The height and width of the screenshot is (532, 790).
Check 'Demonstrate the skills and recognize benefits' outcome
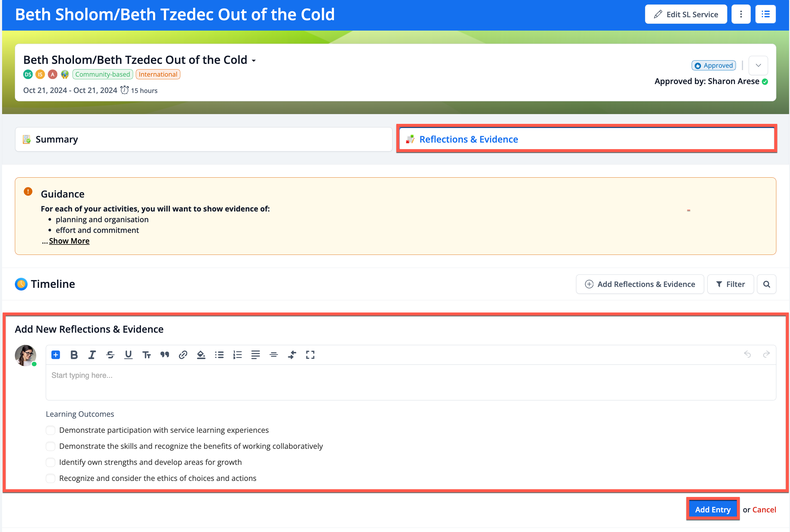51,446
